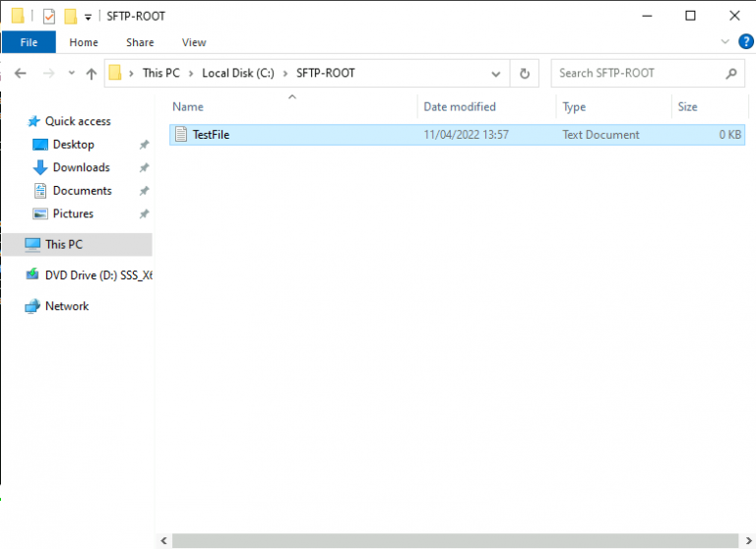Screen dimensions: 756x549
Task: Open DVD Drive (D:) in navigation pane
Action: click(98, 275)
